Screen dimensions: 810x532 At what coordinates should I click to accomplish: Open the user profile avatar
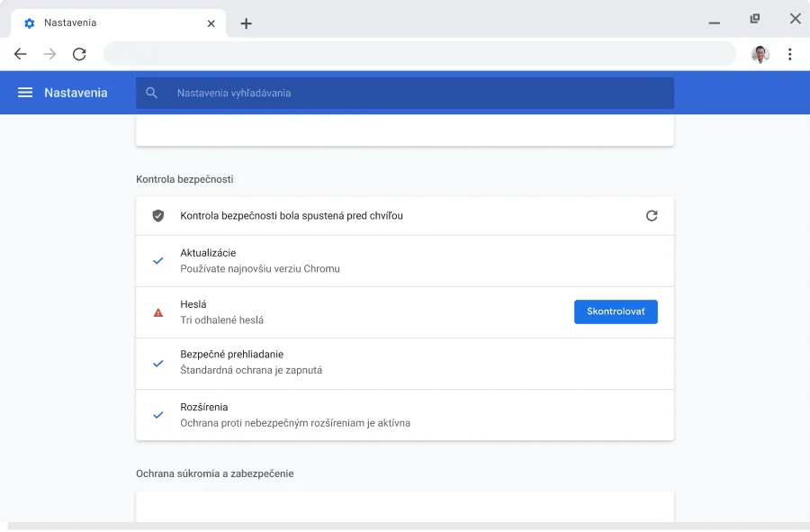tap(760, 54)
